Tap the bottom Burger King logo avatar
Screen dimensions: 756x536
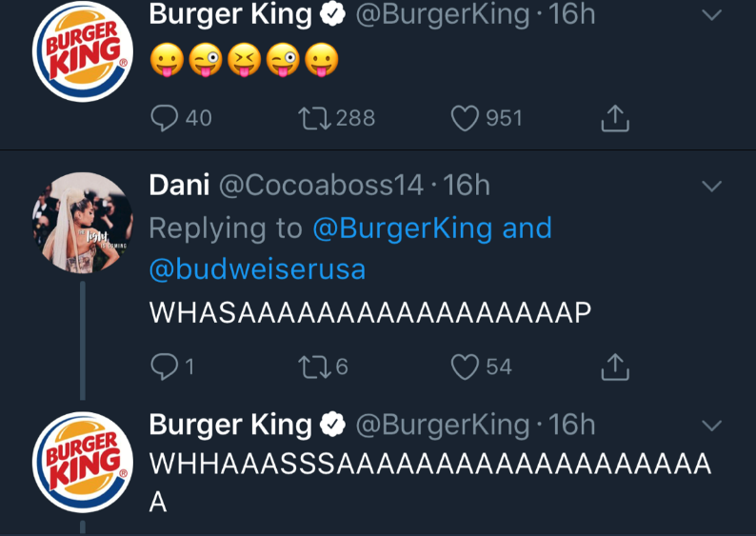pyautogui.click(x=82, y=464)
